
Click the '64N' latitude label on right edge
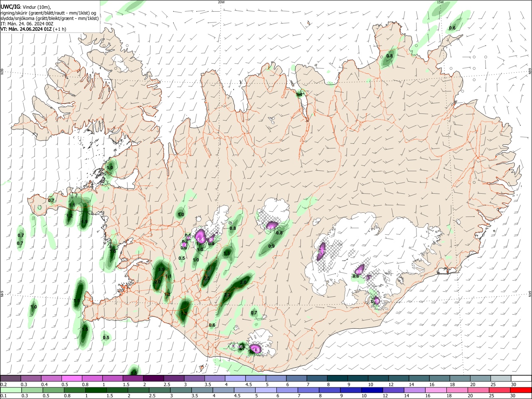pyautogui.click(x=530, y=294)
